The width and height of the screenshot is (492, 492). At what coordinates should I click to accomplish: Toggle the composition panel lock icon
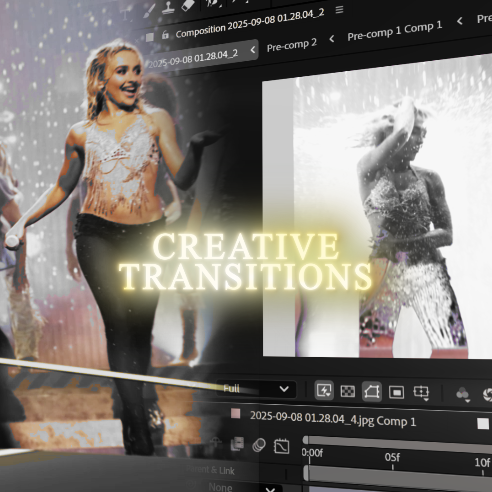tap(165, 35)
